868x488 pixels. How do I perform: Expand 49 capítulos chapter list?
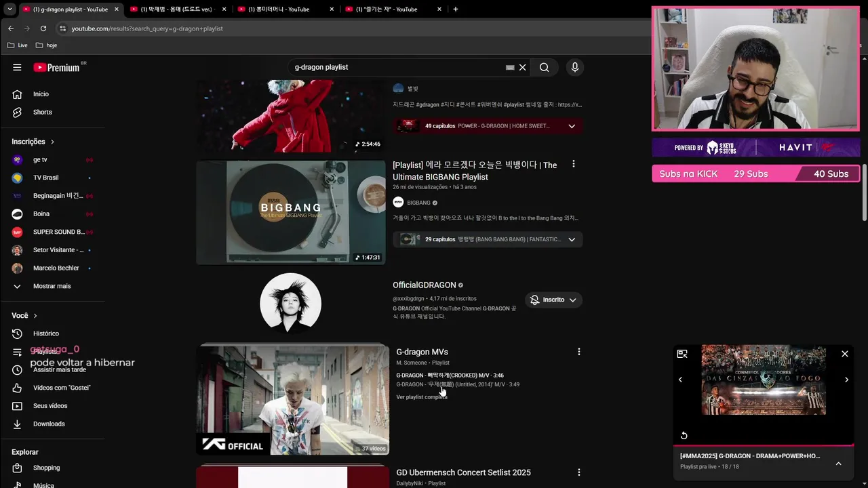(x=572, y=126)
